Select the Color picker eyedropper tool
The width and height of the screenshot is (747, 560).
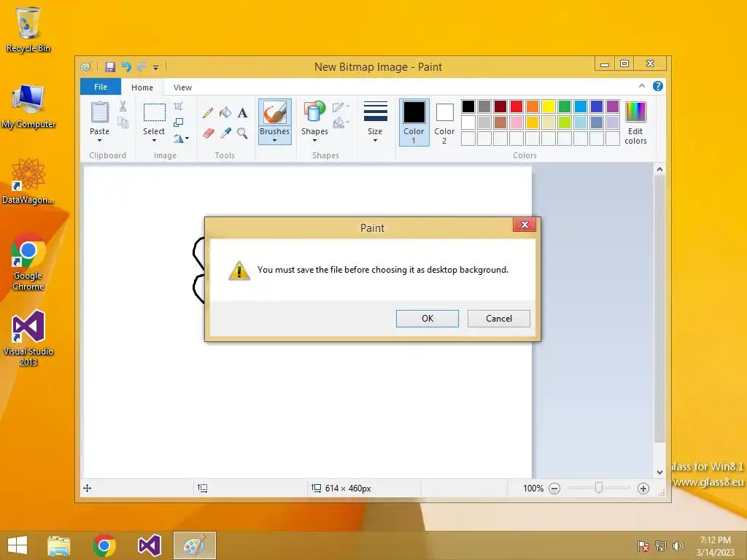(225, 133)
